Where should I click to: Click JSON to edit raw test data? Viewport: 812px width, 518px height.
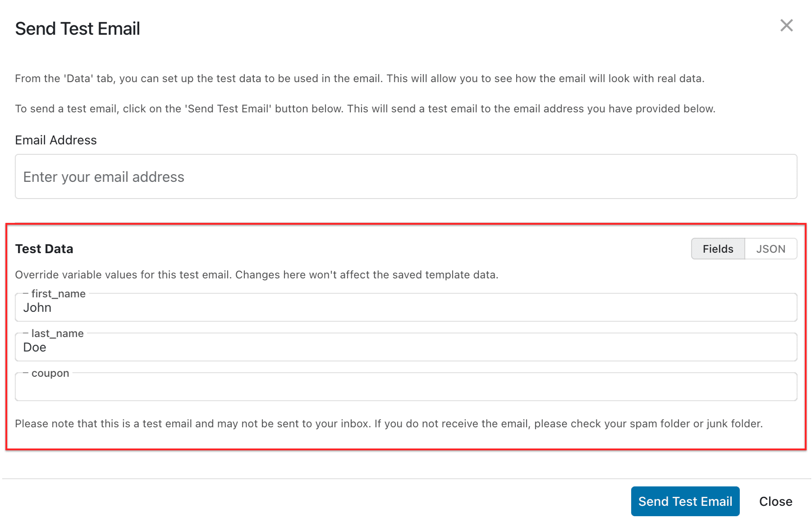771,249
